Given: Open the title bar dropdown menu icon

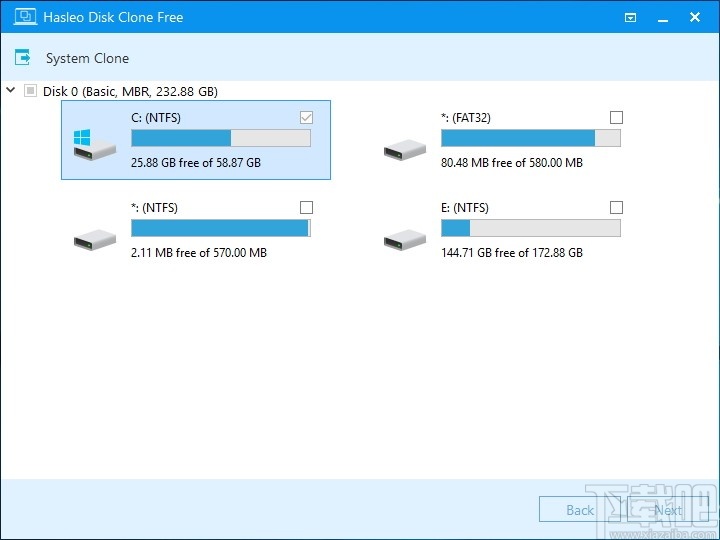Looking at the screenshot, I should (x=630, y=17).
